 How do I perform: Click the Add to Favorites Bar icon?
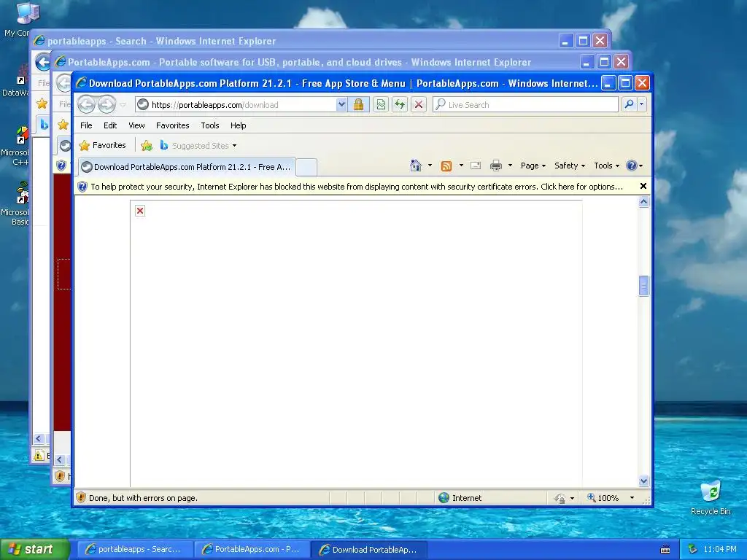(x=147, y=146)
